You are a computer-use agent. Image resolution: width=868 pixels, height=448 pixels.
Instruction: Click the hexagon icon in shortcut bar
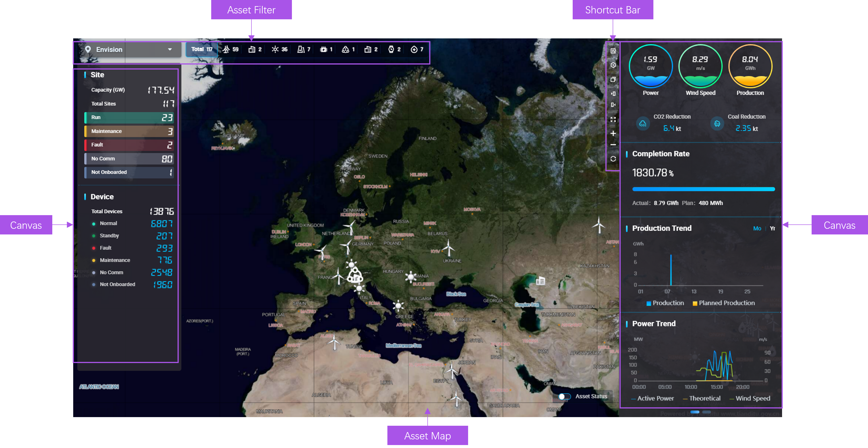(x=613, y=65)
